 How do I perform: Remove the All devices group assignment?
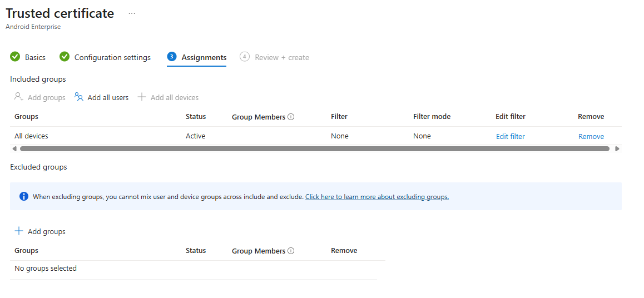point(591,137)
